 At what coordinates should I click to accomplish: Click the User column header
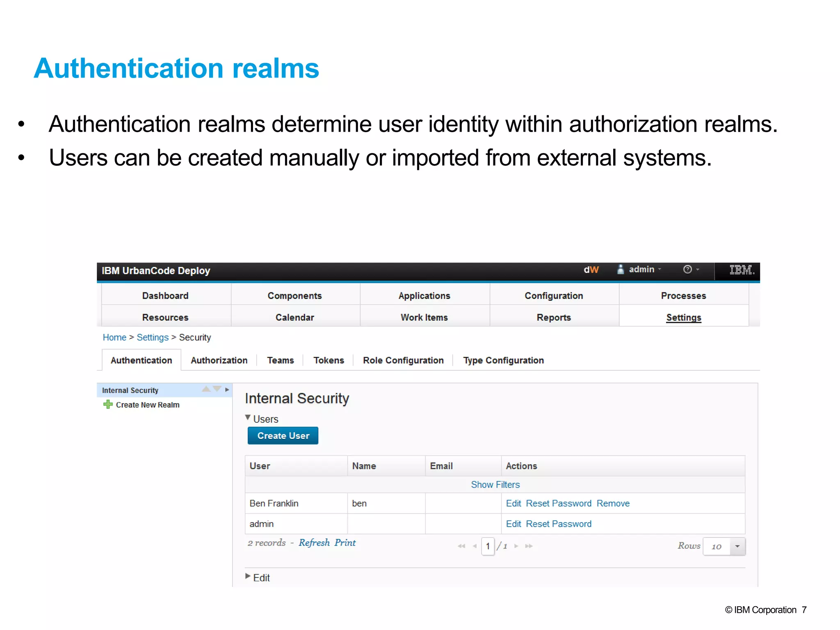[296, 466]
